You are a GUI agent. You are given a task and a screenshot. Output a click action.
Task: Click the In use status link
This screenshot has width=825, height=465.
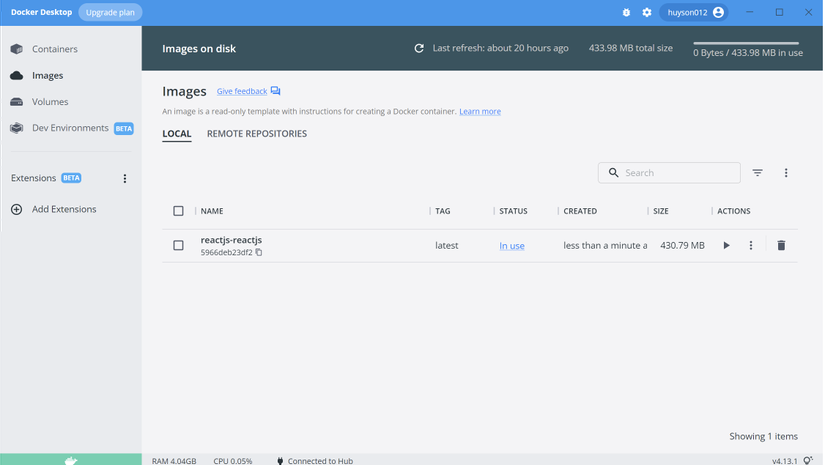tap(512, 246)
